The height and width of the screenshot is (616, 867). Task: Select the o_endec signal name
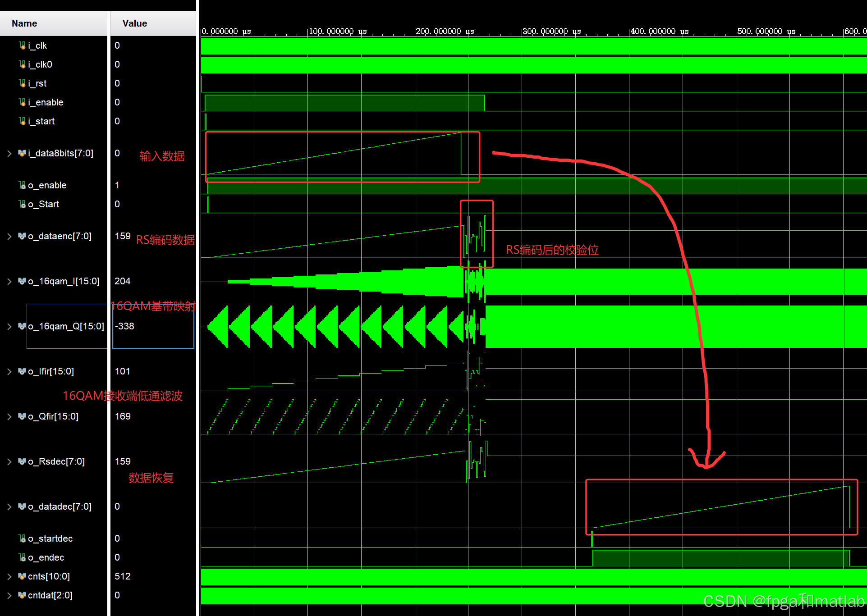click(x=46, y=557)
